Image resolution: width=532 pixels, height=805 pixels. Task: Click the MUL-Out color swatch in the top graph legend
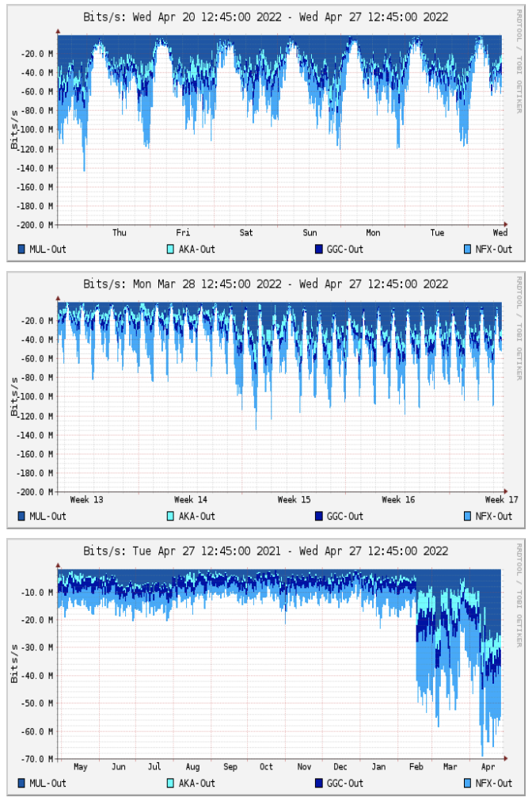click(21, 250)
